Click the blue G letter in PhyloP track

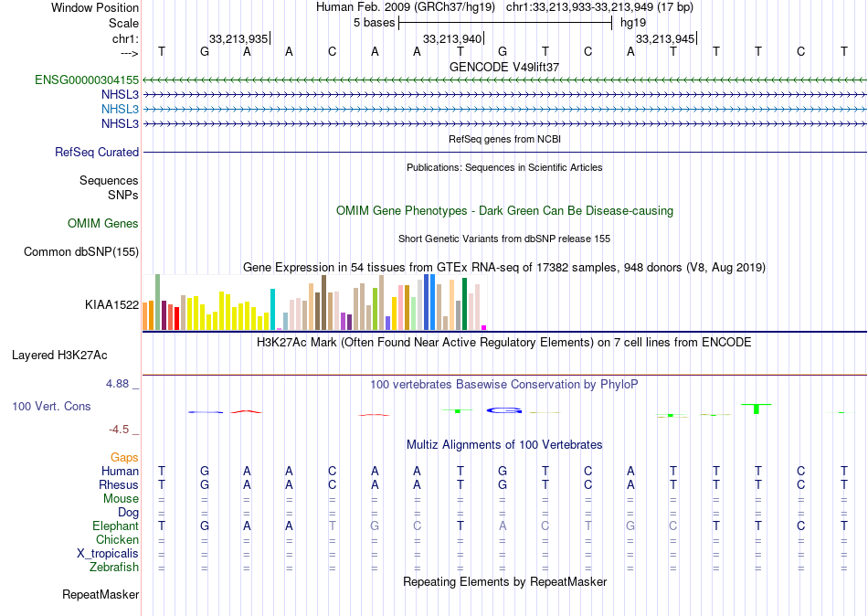(503, 410)
